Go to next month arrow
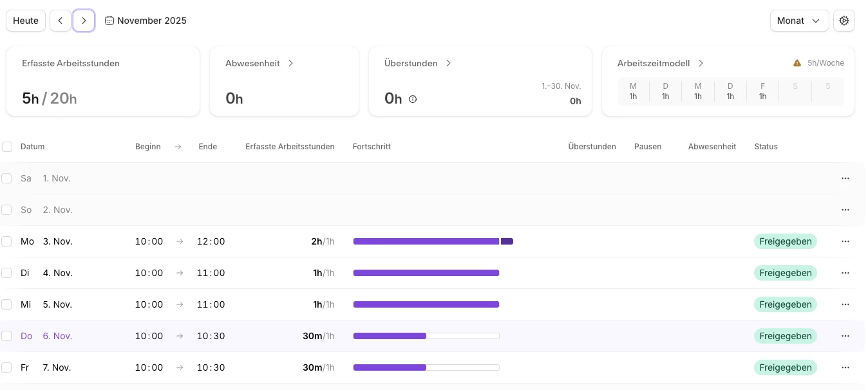Viewport: 868px width, 390px height. pos(84,21)
